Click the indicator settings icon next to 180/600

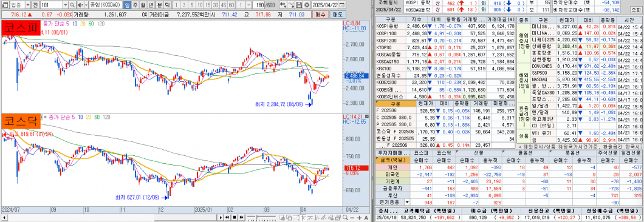click(x=283, y=5)
